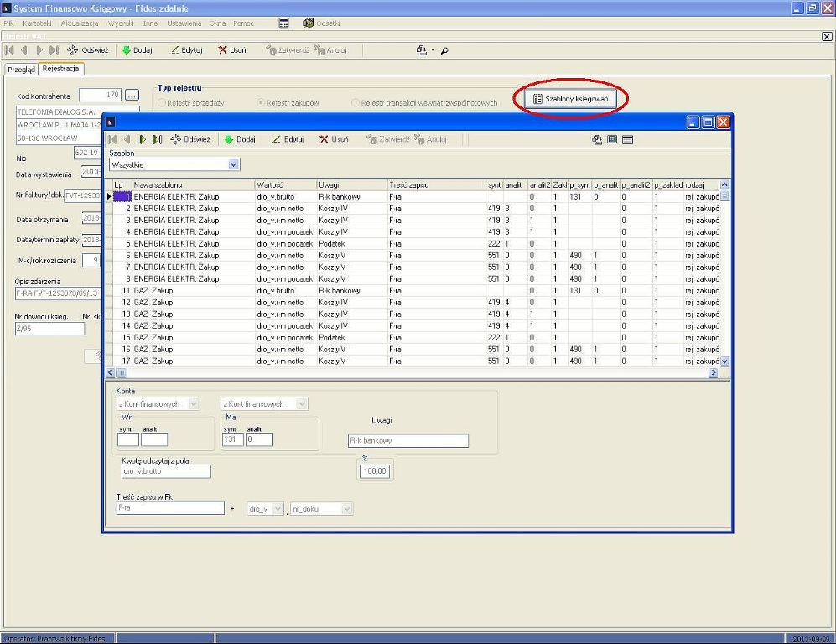Switch to the Rejestracja tab
The width and height of the screenshot is (836, 644).
(x=60, y=68)
